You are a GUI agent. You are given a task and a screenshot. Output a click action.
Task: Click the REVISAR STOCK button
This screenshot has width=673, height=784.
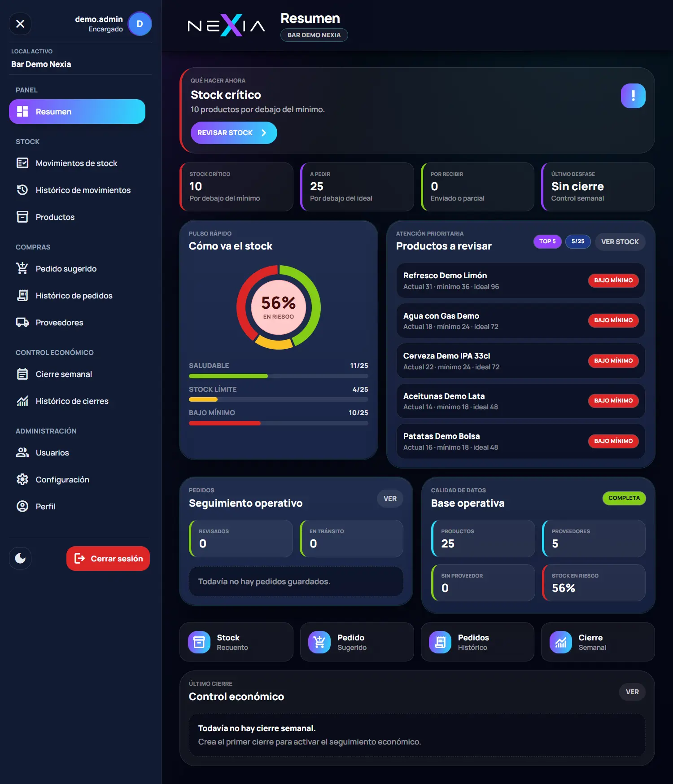point(234,133)
